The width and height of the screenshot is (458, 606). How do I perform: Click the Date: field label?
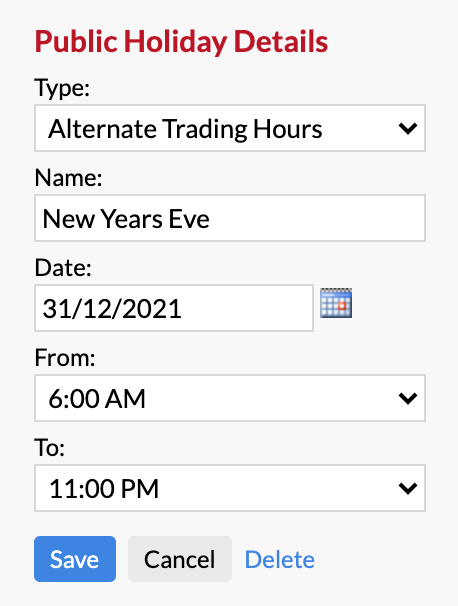63,268
